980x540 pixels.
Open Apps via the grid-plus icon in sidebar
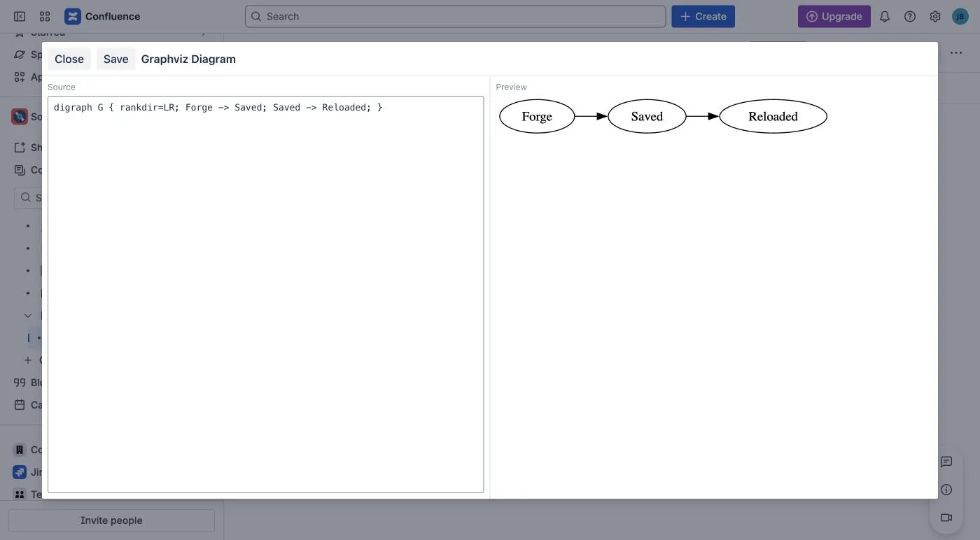pyautogui.click(x=20, y=77)
